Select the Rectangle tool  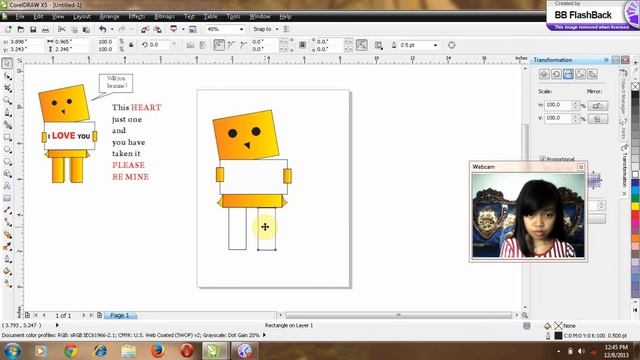tap(7, 137)
